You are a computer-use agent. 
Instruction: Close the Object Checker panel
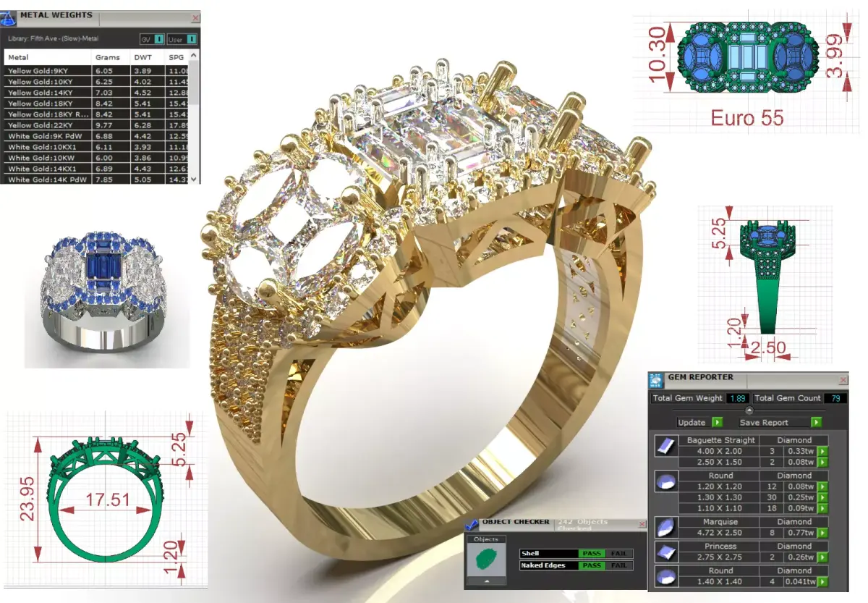[x=641, y=524]
